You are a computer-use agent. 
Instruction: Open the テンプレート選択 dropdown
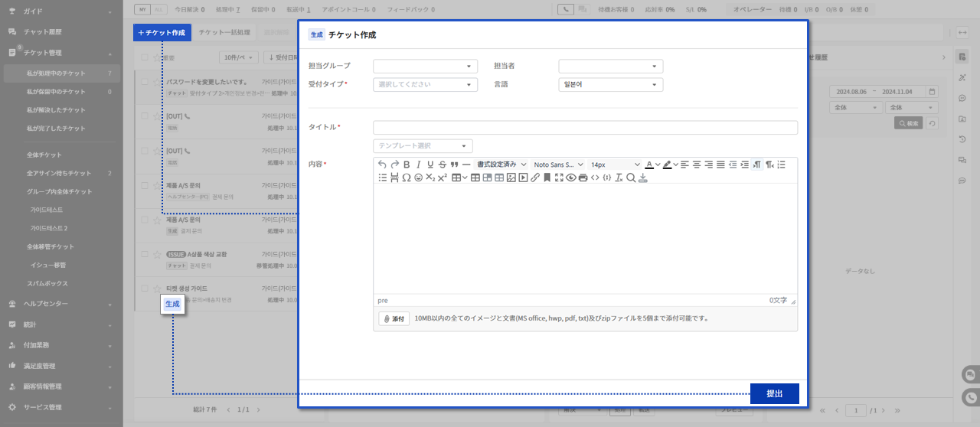coord(423,146)
